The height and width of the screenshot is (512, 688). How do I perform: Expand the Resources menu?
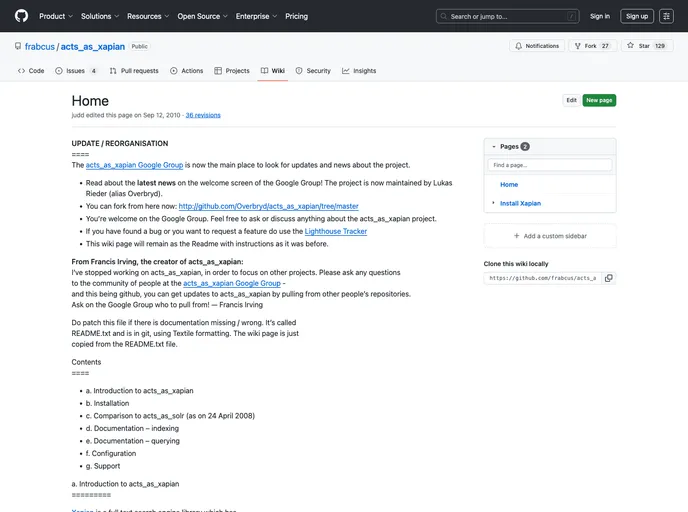pos(148,16)
